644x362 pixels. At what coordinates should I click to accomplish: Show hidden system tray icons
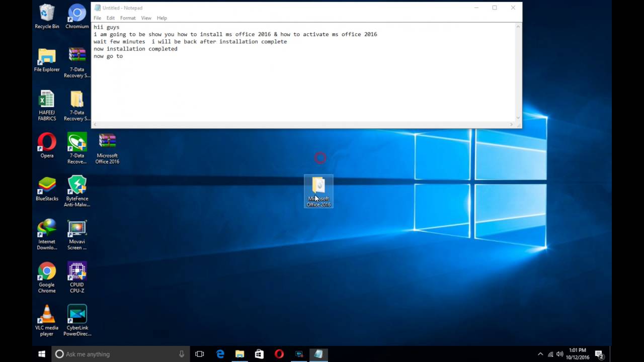point(540,354)
